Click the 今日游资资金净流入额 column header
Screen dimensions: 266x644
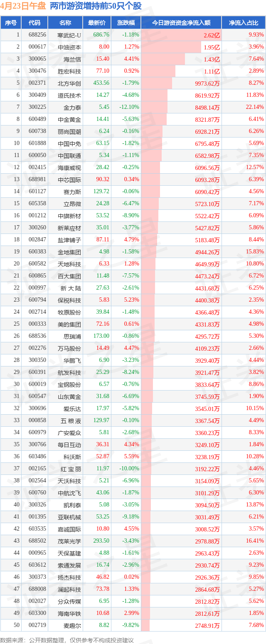(x=181, y=23)
